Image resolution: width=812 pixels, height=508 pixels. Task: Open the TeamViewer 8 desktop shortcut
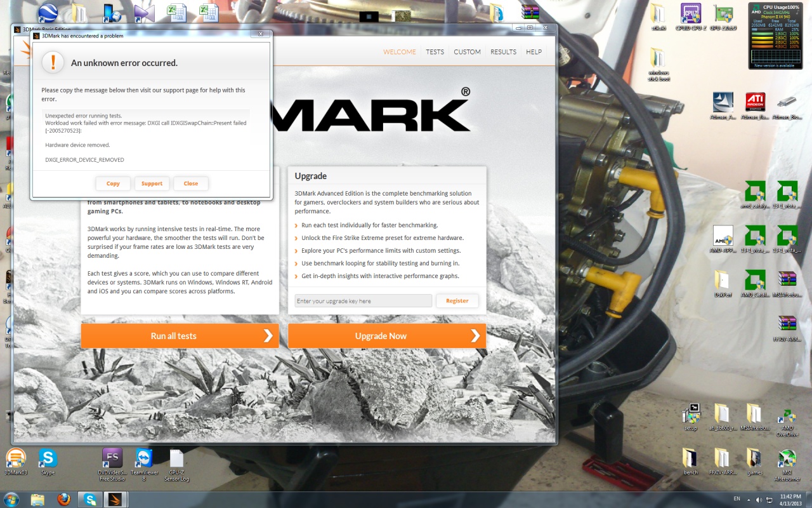[x=144, y=465]
